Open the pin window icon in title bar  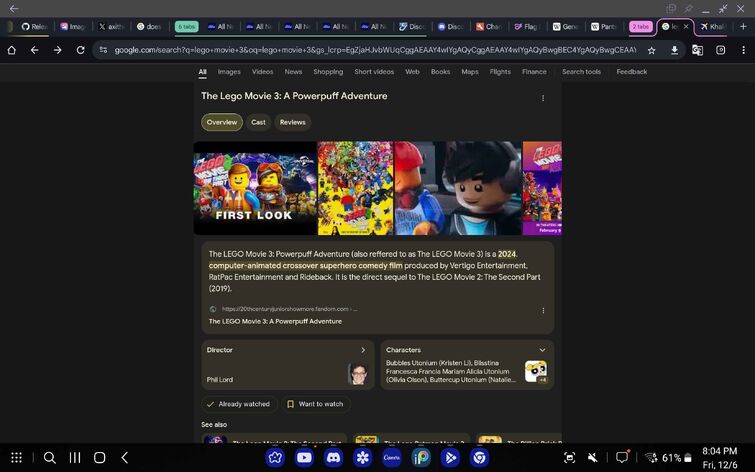pyautogui.click(x=689, y=9)
